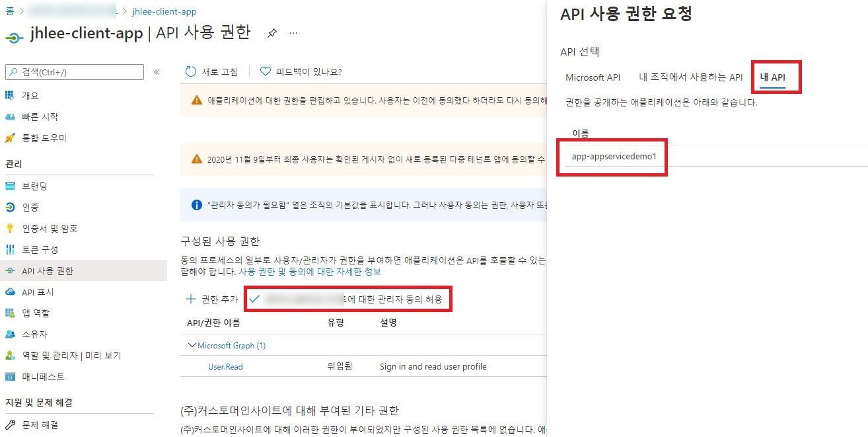This screenshot has height=437, width=868.
Task: Click the 설명 column header
Action: [388, 323]
